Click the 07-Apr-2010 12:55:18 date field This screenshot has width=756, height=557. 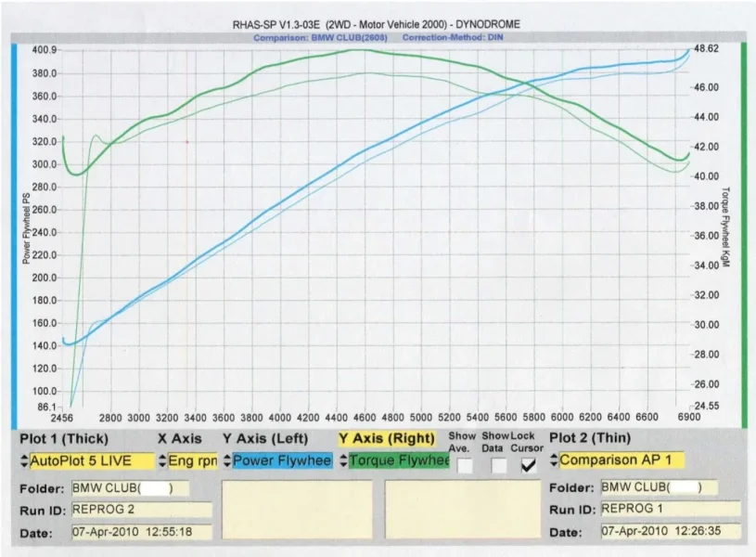click(142, 532)
